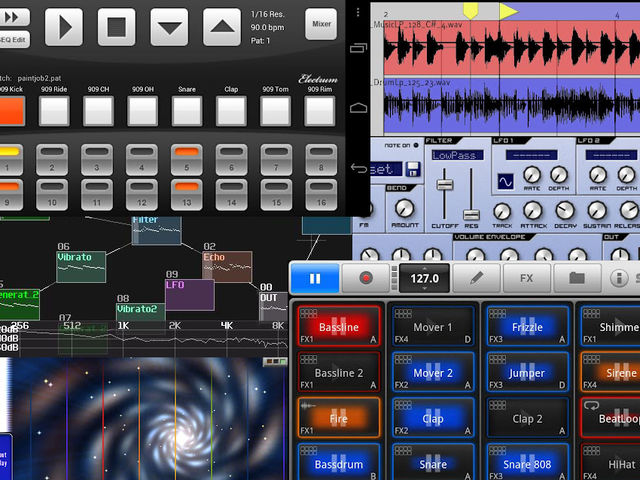The height and width of the screenshot is (480, 640).
Task: Open the info icon in loop app toolbar
Action: pos(619,278)
